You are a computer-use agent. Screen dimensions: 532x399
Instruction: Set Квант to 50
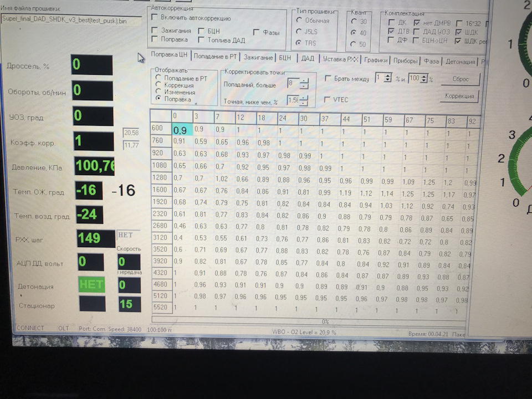tap(353, 44)
